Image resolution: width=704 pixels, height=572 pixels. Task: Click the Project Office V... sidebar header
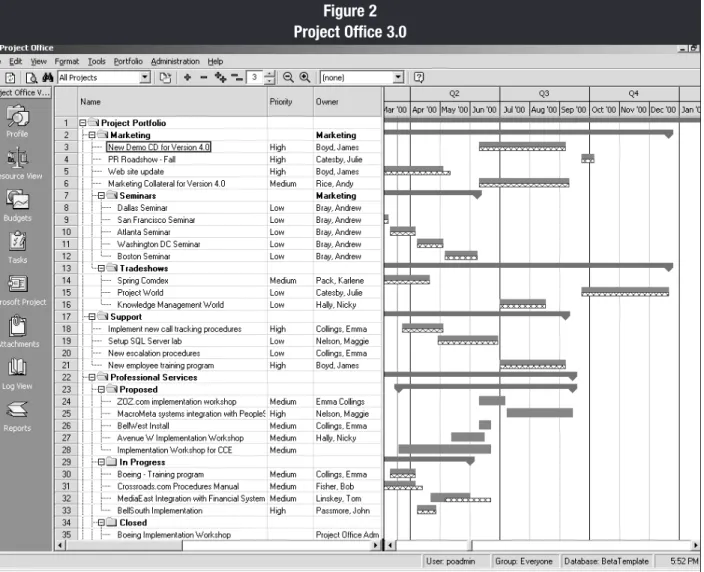tap(25, 92)
